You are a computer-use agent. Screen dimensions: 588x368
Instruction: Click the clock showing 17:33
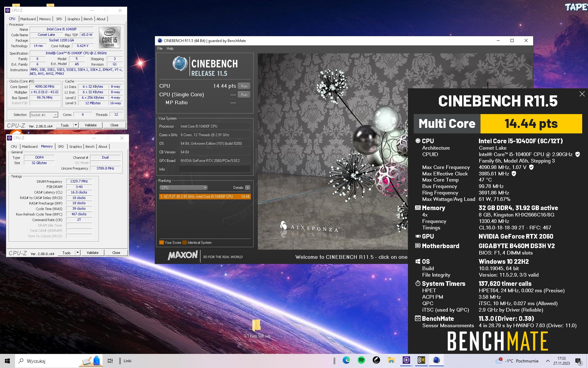pos(561,361)
